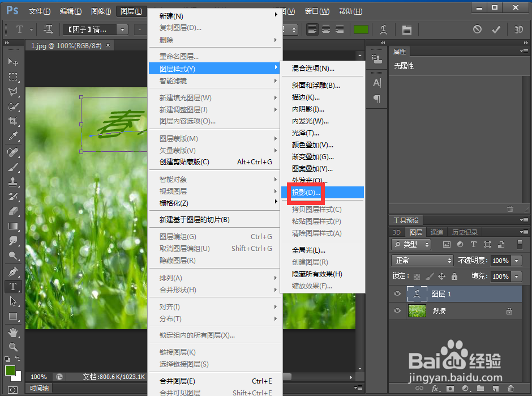Select the Path Selection tool
532x396 pixels.
point(13,301)
